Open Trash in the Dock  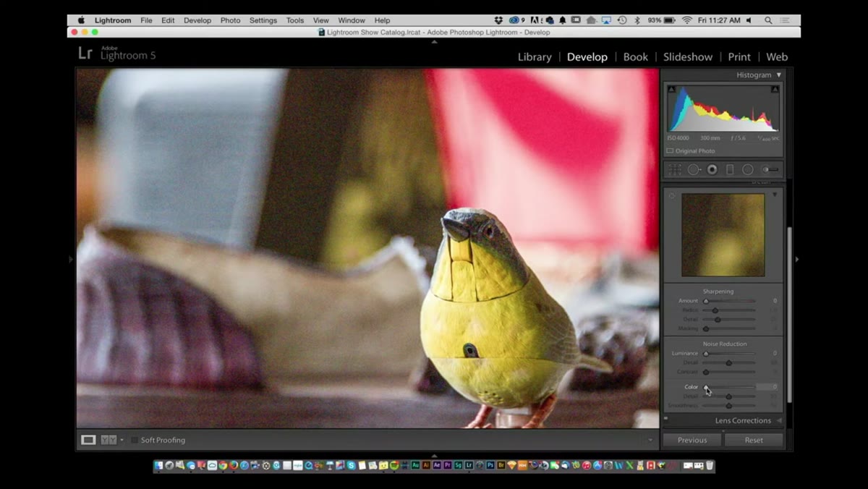[x=710, y=466]
